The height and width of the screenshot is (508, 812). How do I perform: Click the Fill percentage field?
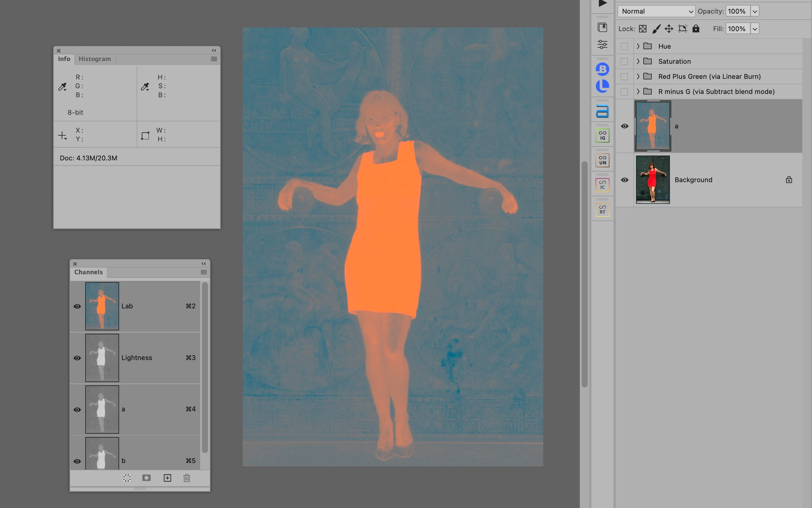click(737, 29)
